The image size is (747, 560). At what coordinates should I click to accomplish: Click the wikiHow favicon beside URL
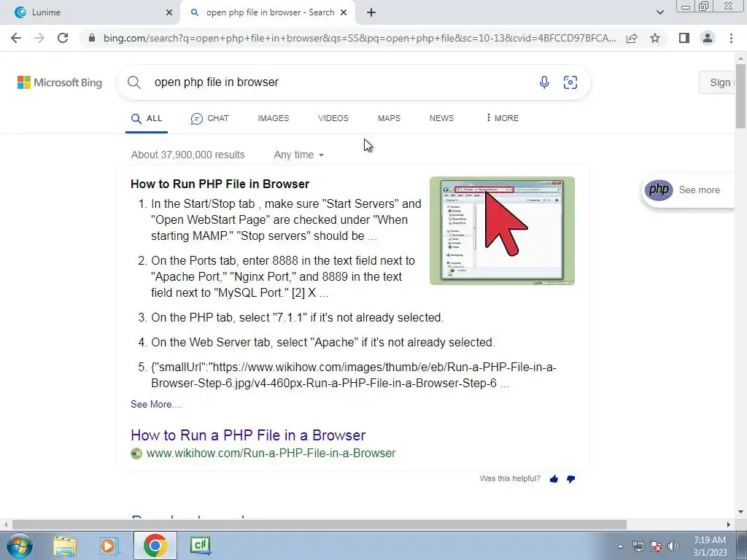point(136,454)
